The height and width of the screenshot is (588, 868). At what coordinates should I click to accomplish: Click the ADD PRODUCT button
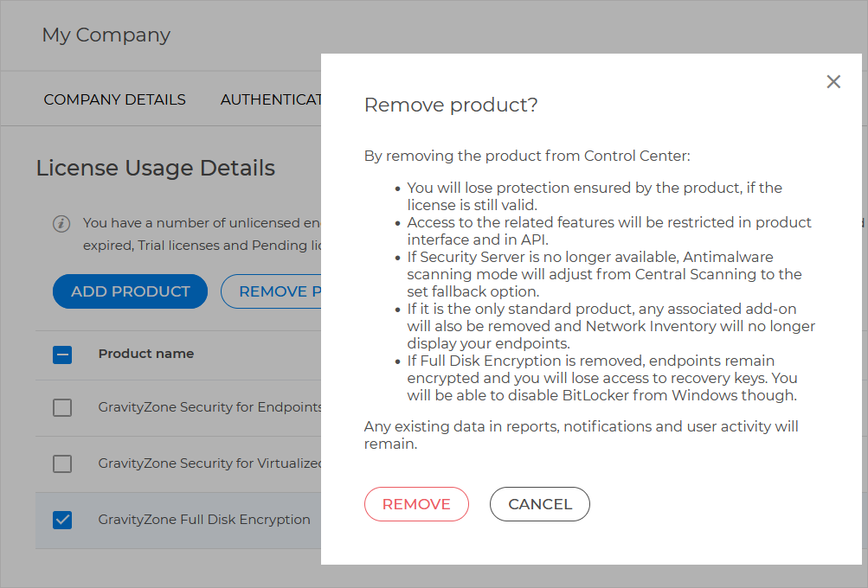coord(130,291)
